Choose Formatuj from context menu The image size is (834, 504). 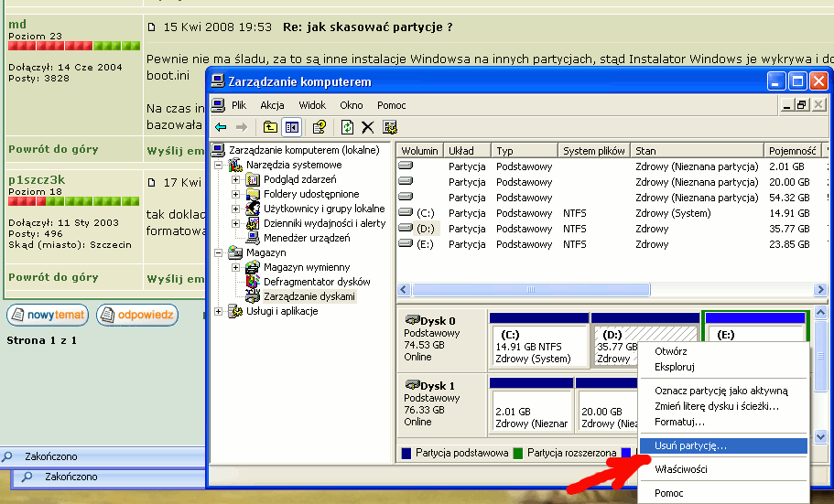[724, 422]
